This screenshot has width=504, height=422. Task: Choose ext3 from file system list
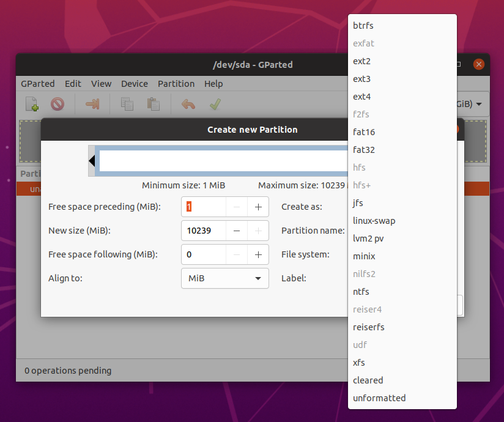point(402,79)
